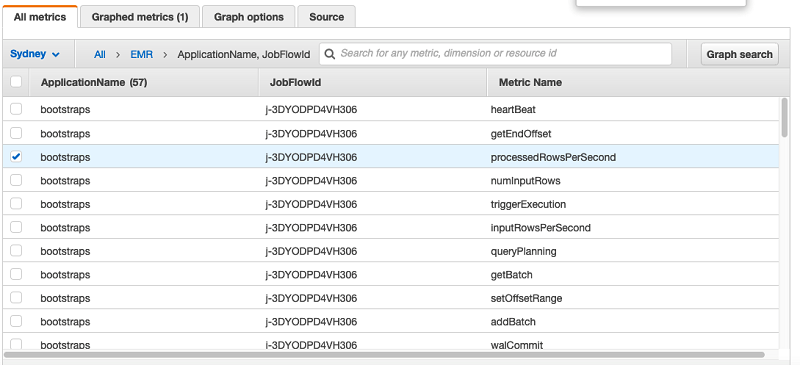Sort by the ApplicationName column header
The width and height of the screenshot is (800, 365).
[x=94, y=82]
